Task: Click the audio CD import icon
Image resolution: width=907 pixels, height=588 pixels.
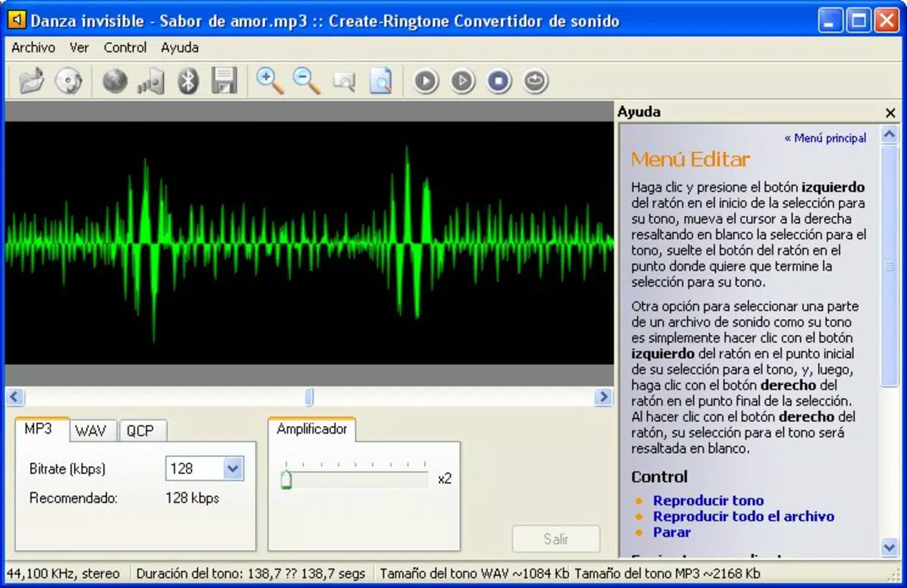Action: click(x=68, y=80)
